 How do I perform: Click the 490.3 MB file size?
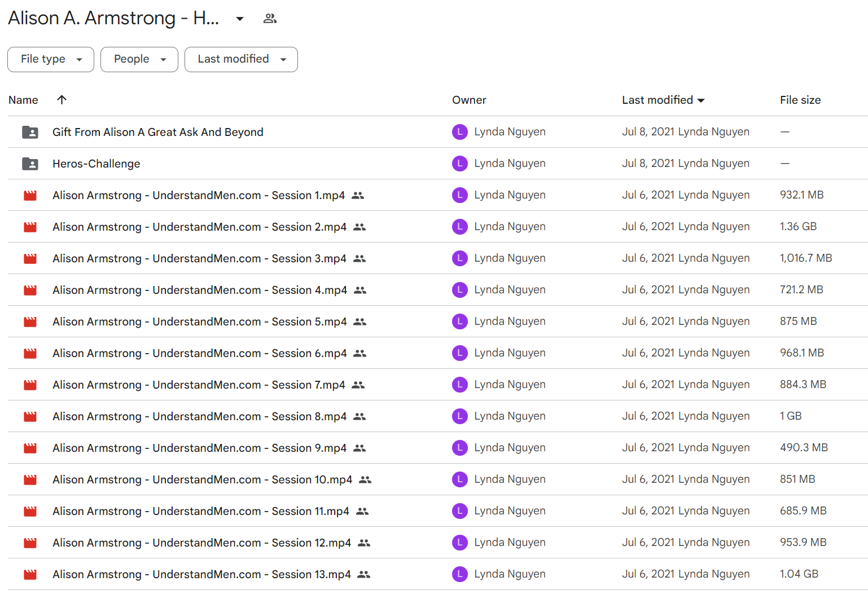click(x=804, y=448)
